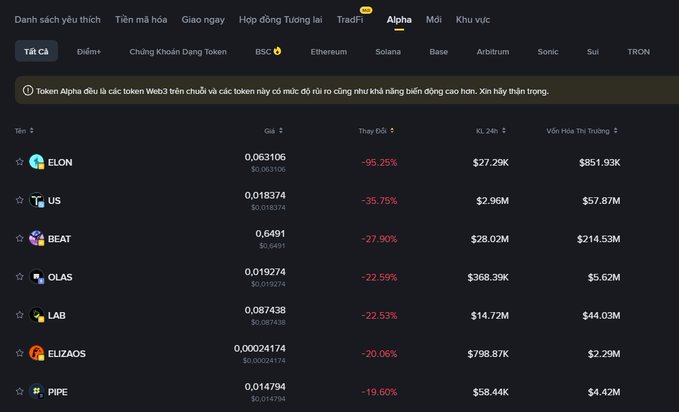Click the -35.75% change value
Viewport: 679px width, 412px height.
point(379,201)
